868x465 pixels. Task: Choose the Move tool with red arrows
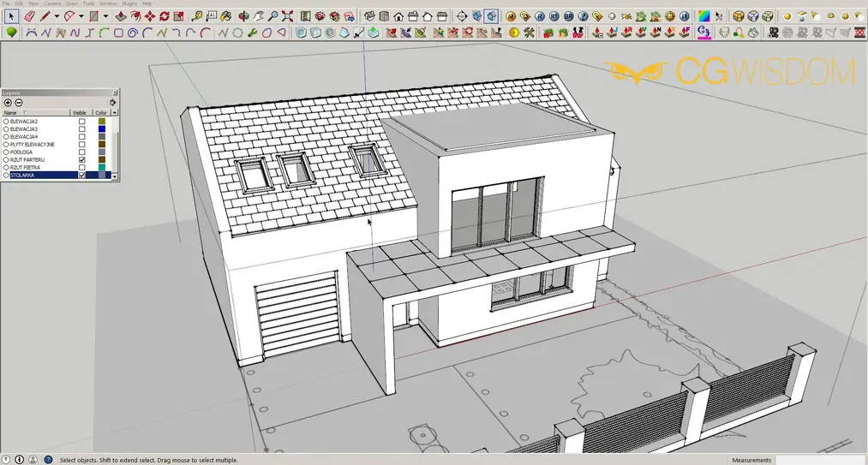(x=150, y=16)
